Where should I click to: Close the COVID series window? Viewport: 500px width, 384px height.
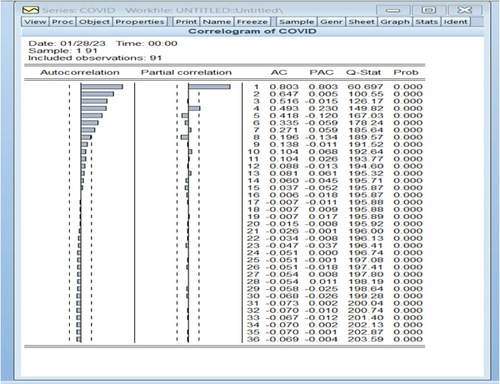(464, 10)
